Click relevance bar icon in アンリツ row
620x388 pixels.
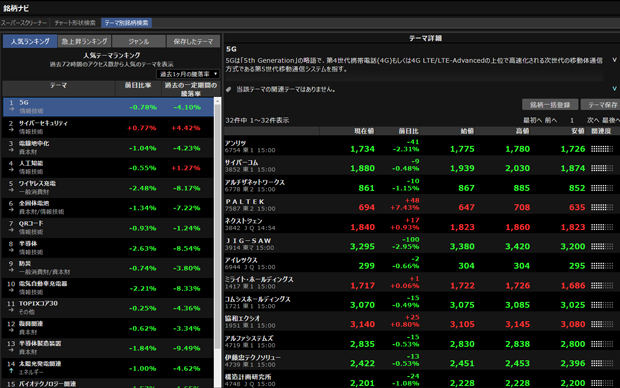coord(602,149)
